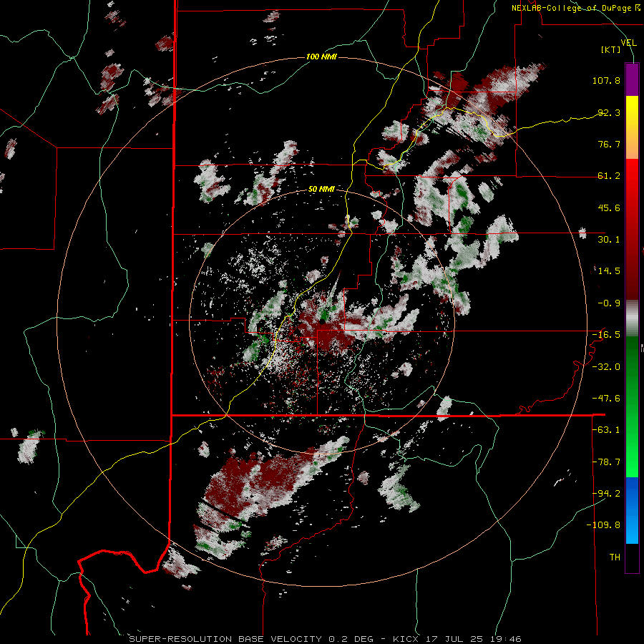Select the -0.9 velocity scale value
Viewport: 644px width, 644px height.
(x=609, y=303)
